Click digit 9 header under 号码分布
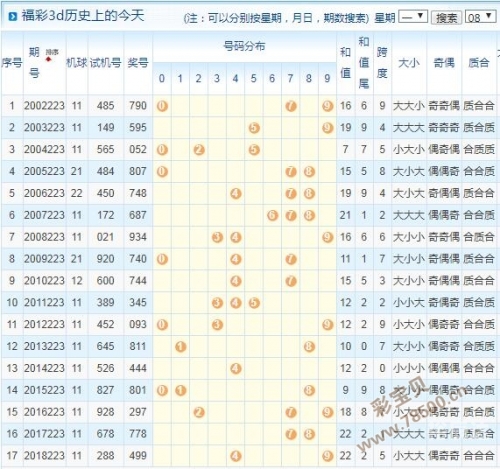The image size is (500, 469). pos(327,79)
